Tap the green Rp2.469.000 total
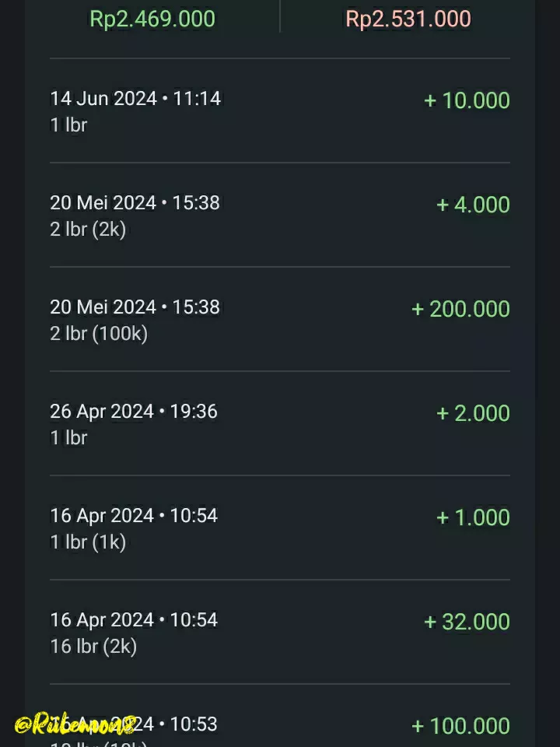The width and height of the screenshot is (560, 747). 152,19
